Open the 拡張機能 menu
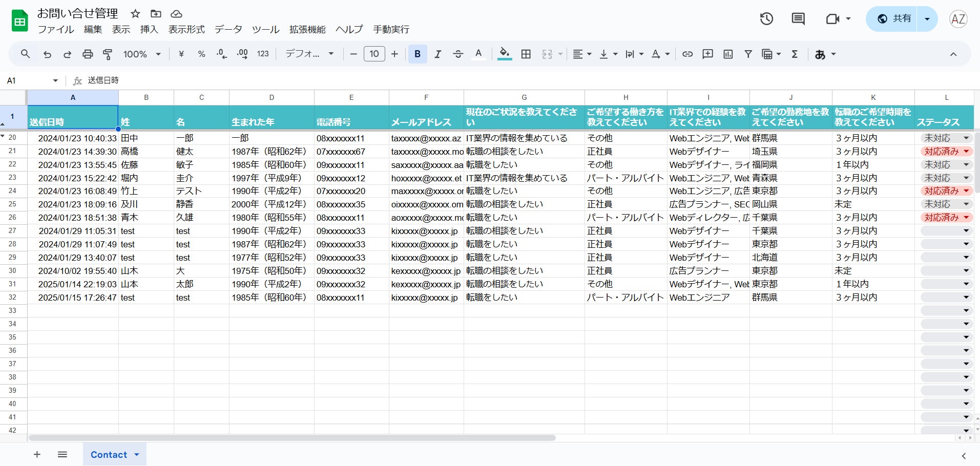The image size is (980, 466). click(307, 29)
